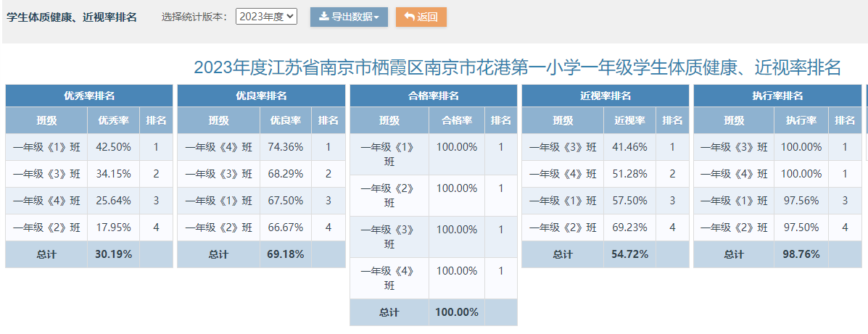Click the 67.50% good rate cell
The width and height of the screenshot is (868, 334).
point(286,200)
